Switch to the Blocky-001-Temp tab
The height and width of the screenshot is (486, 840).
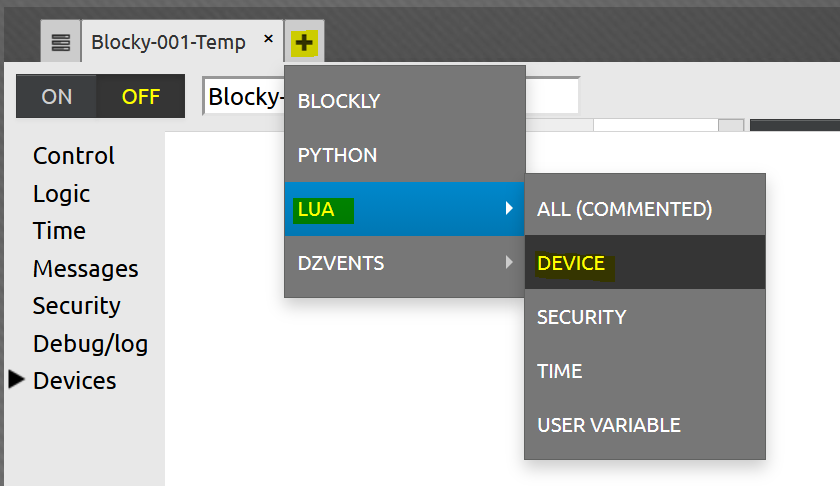pyautogui.click(x=167, y=42)
